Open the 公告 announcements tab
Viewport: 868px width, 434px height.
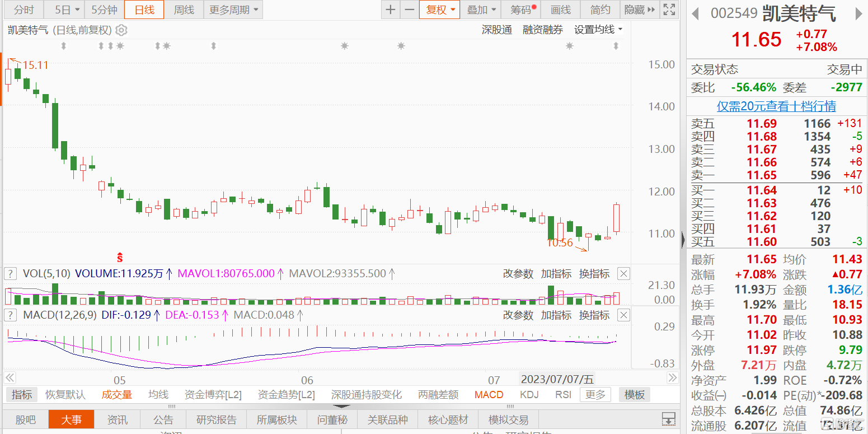163,419
